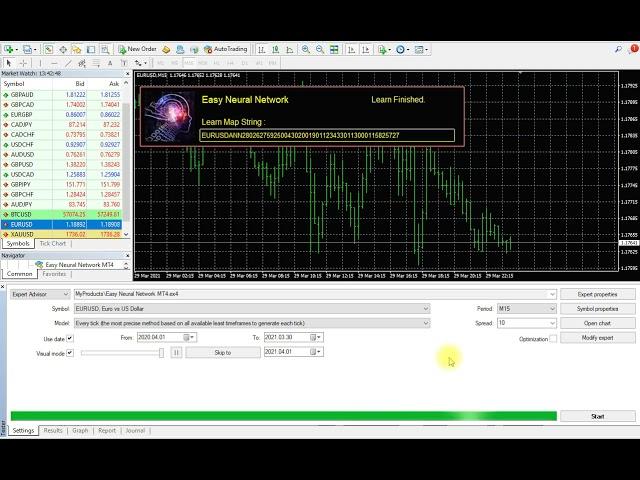Open the MetaEditor yellow book icon
640x480 pixels.
(166, 49)
